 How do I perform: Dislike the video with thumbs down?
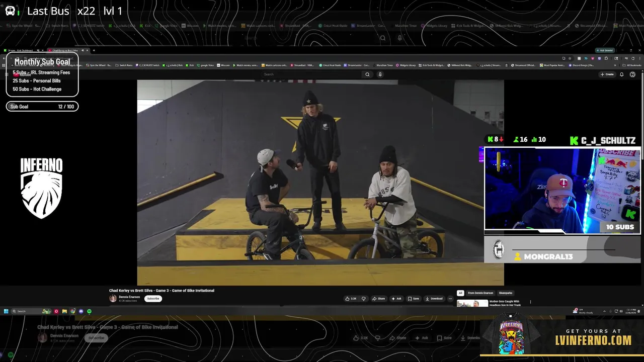coord(364,299)
